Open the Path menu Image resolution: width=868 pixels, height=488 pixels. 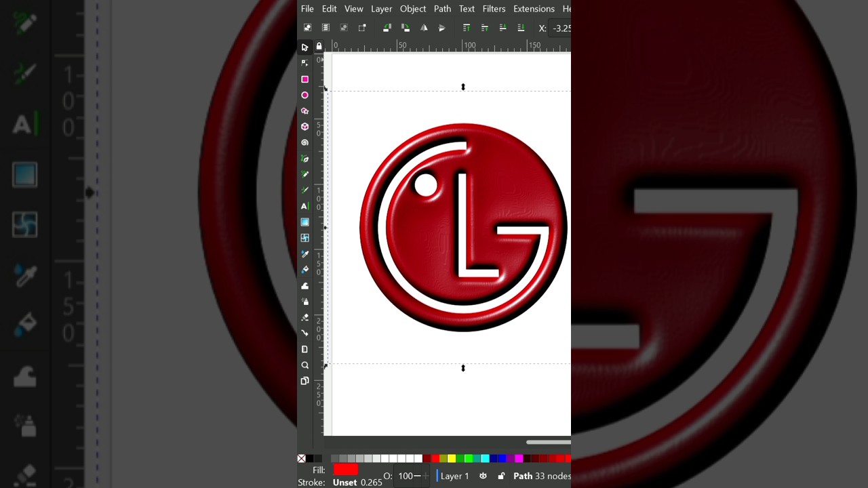tap(443, 9)
